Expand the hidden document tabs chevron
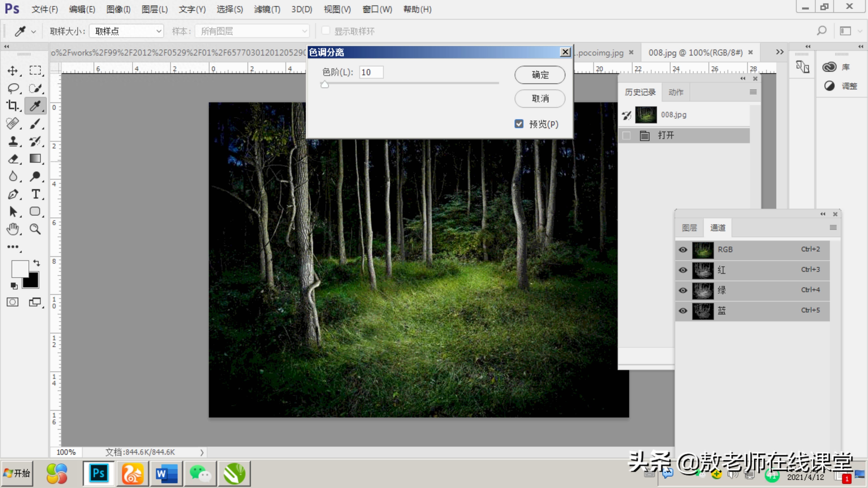 pos(780,52)
